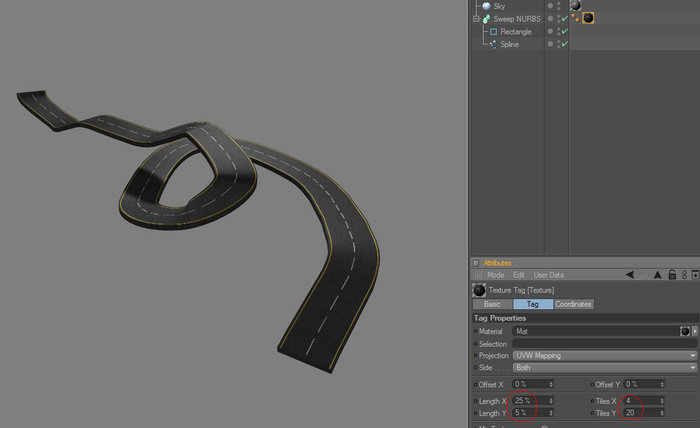Viewport: 700px width, 428px height.
Task: Click into the Length X field
Action: click(x=530, y=401)
